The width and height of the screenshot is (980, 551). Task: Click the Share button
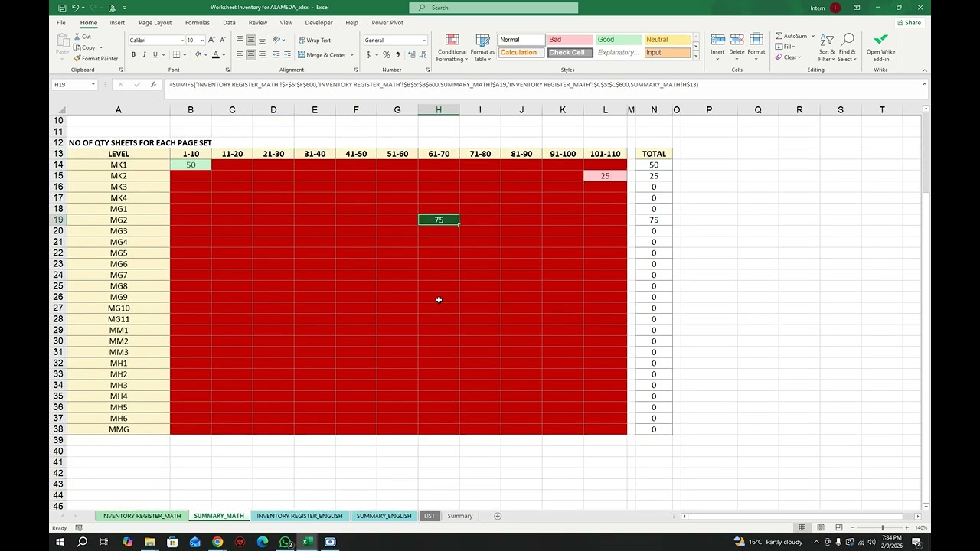pos(910,23)
